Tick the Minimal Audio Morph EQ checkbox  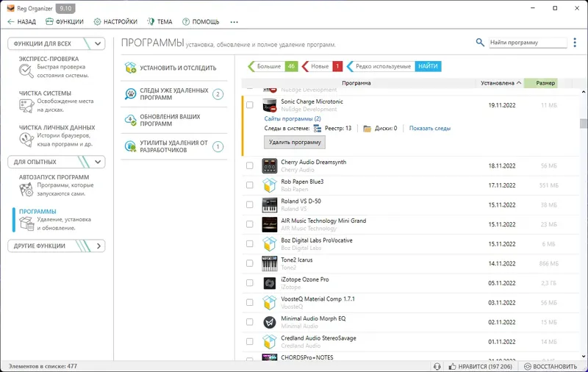250,322
